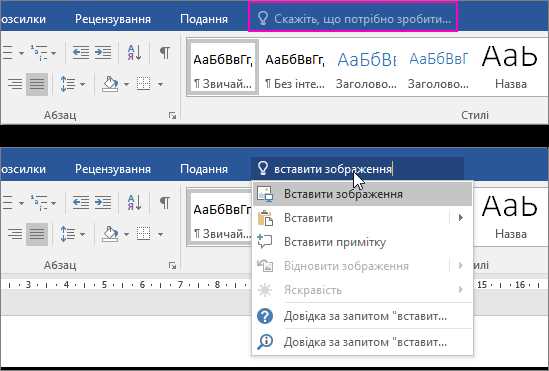Click the greyed "Яскравість" menu entry
The height and width of the screenshot is (371, 549).
(x=351, y=290)
